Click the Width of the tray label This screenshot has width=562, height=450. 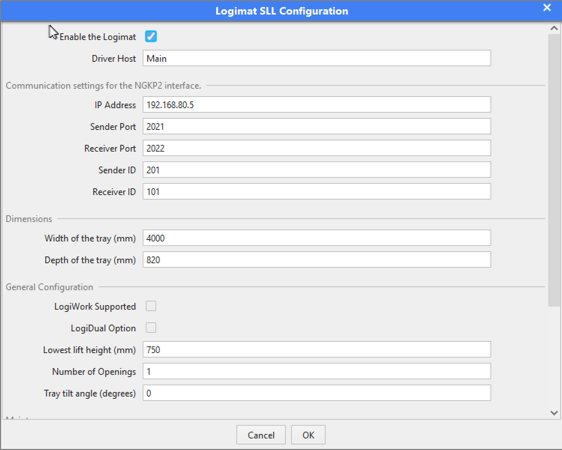90,239
